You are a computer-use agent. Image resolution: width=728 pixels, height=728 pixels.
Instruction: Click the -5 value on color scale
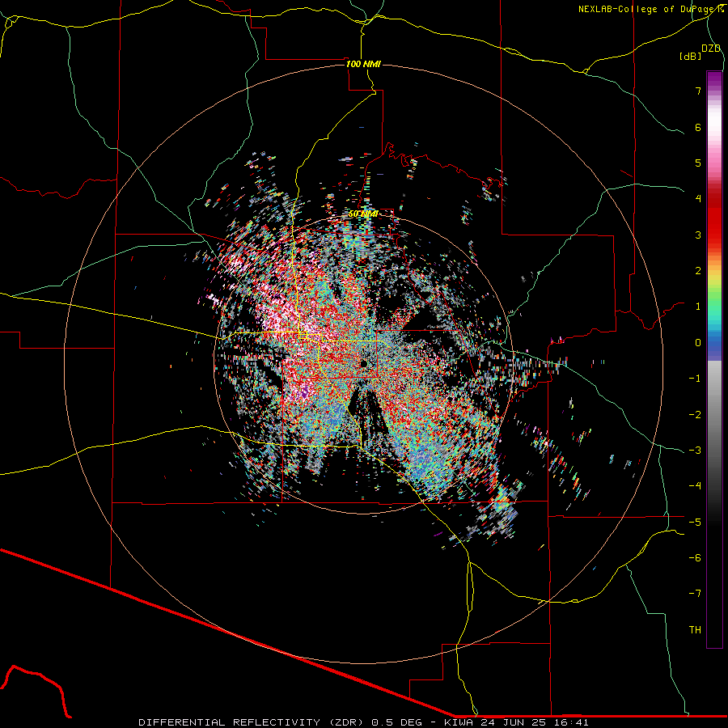click(695, 523)
